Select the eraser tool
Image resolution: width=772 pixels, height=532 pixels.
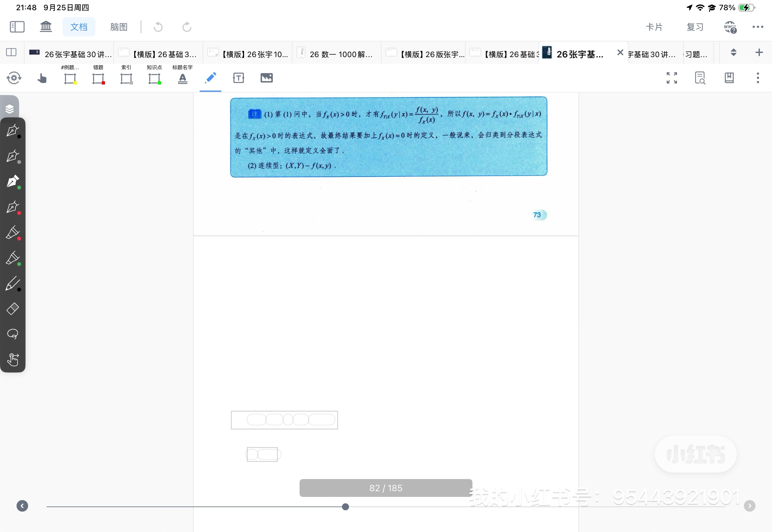pyautogui.click(x=13, y=309)
